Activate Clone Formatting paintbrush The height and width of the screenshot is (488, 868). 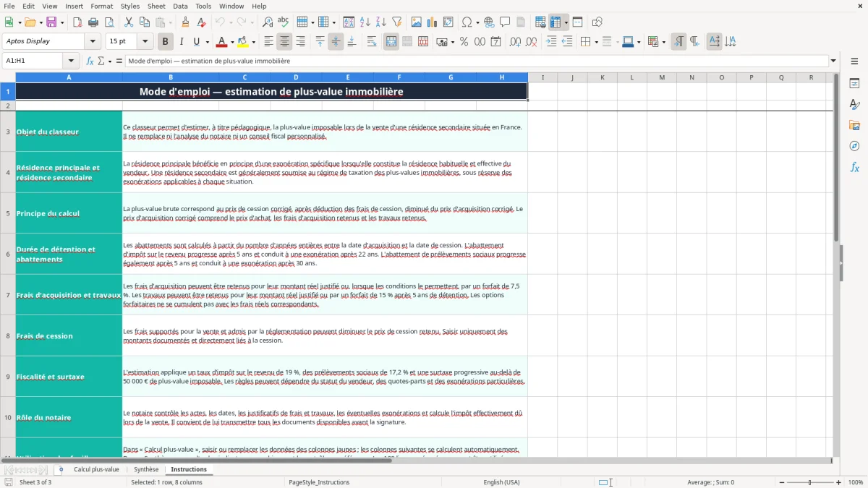(x=185, y=22)
